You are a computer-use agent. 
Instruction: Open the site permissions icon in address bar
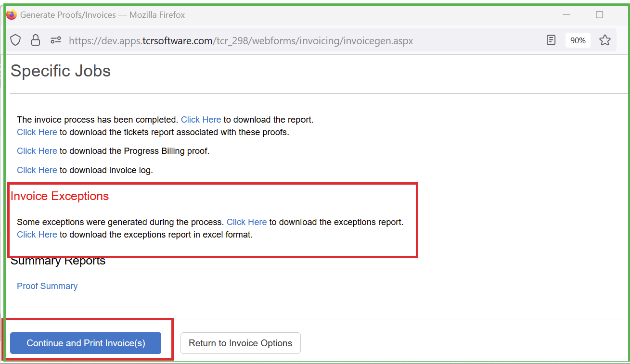56,40
